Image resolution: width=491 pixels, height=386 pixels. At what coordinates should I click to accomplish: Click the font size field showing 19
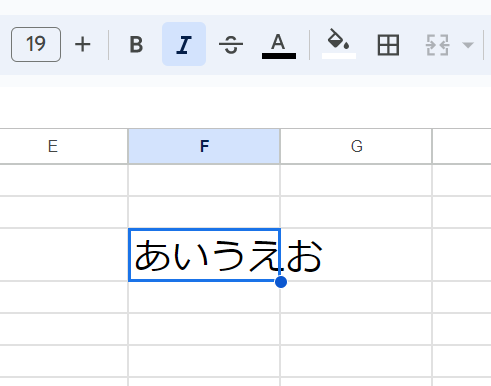click(36, 44)
